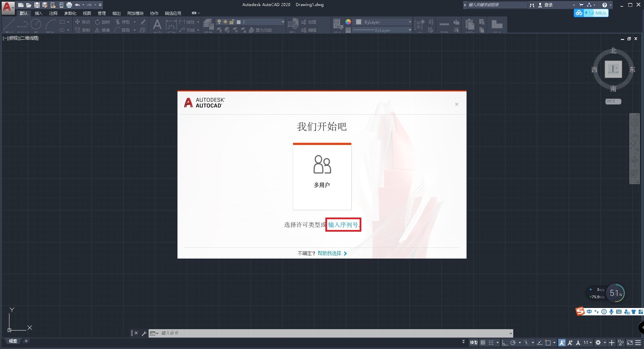This screenshot has width=644, height=349.
Task: Switch to the 插入 ribbon tab
Action: (x=39, y=13)
